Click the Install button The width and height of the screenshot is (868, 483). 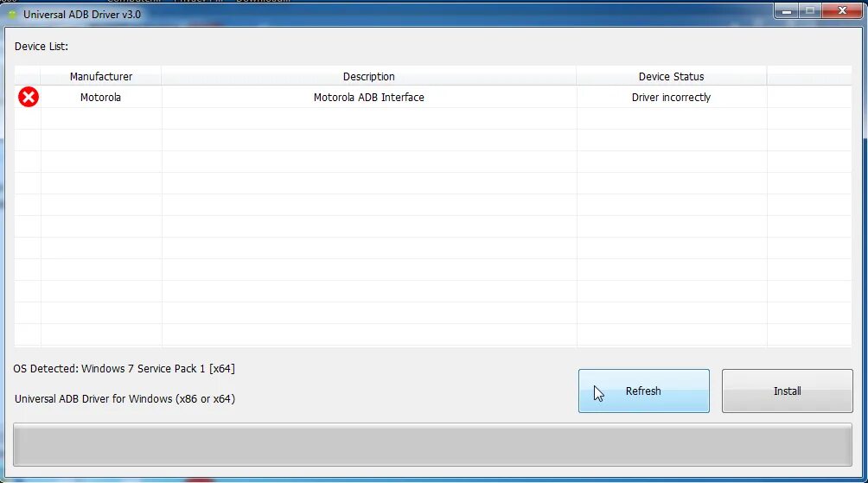[788, 391]
